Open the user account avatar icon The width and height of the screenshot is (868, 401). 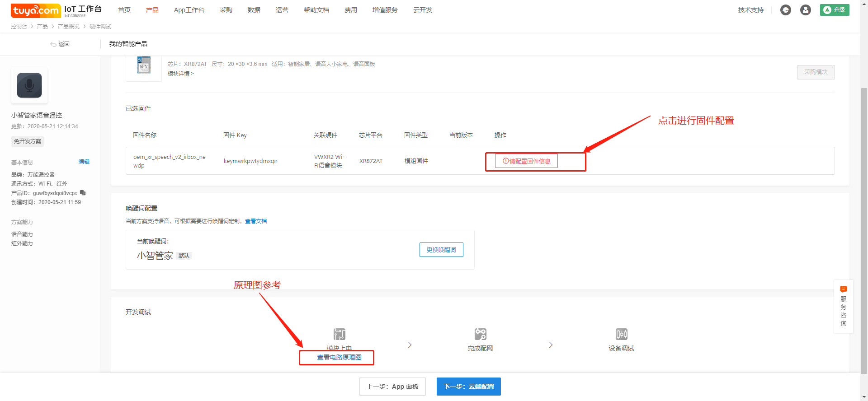tap(805, 10)
